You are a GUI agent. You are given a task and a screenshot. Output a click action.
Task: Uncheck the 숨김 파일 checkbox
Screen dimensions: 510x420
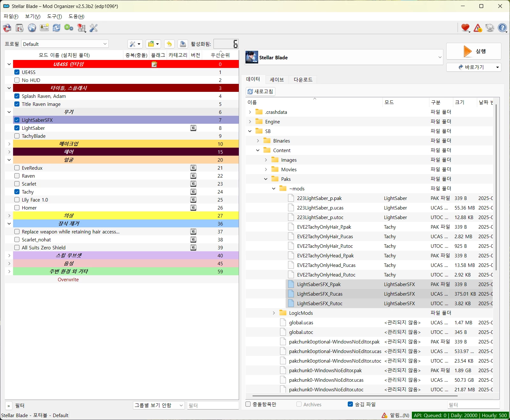point(350,404)
